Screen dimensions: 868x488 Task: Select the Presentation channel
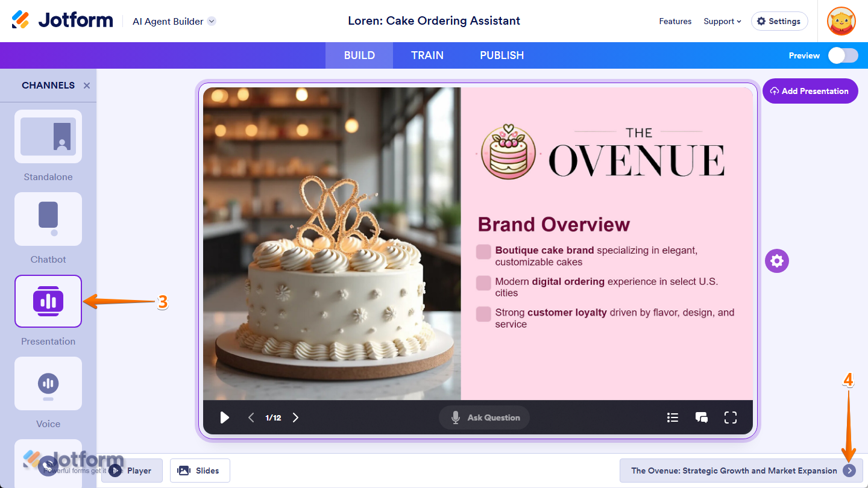48,301
